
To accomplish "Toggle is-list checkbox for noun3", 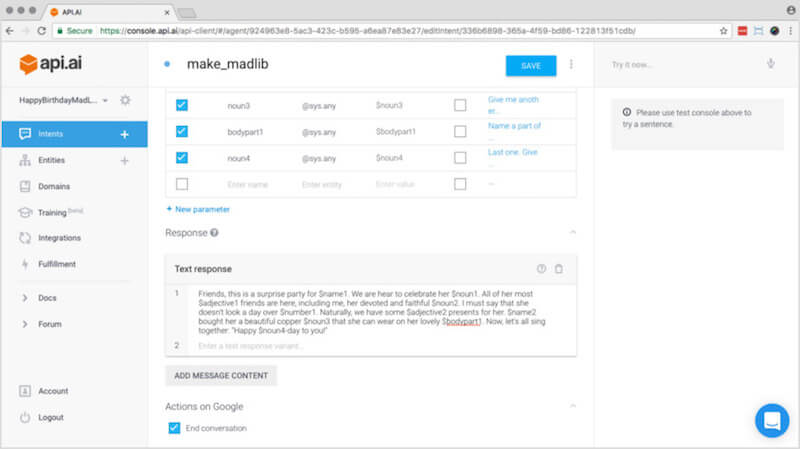I will (460, 105).
